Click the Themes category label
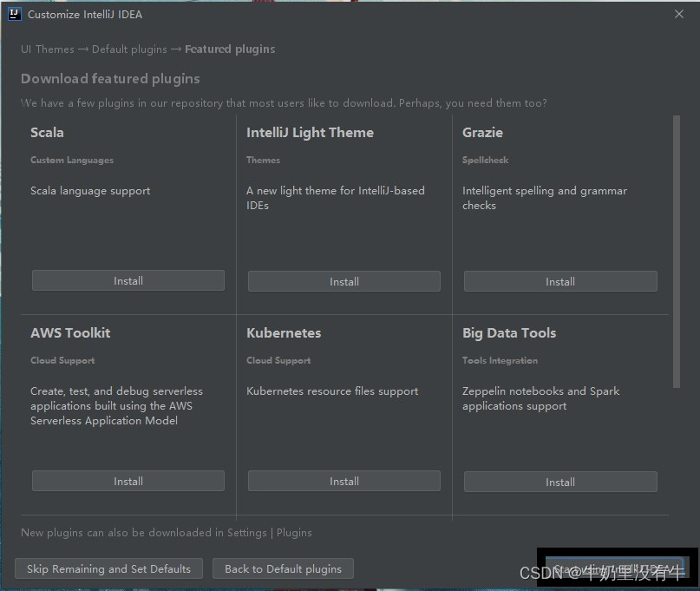 pos(263,160)
